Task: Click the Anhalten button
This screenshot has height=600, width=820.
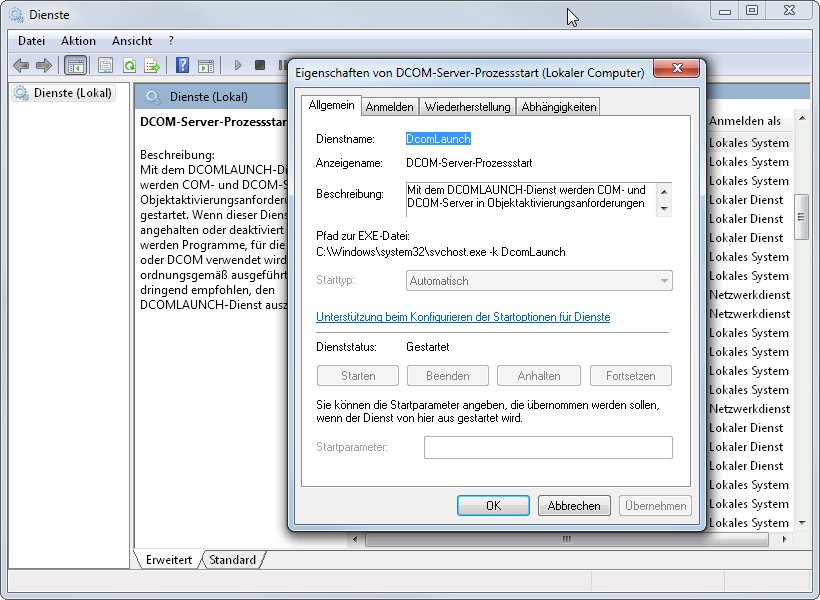Action: pos(539,376)
